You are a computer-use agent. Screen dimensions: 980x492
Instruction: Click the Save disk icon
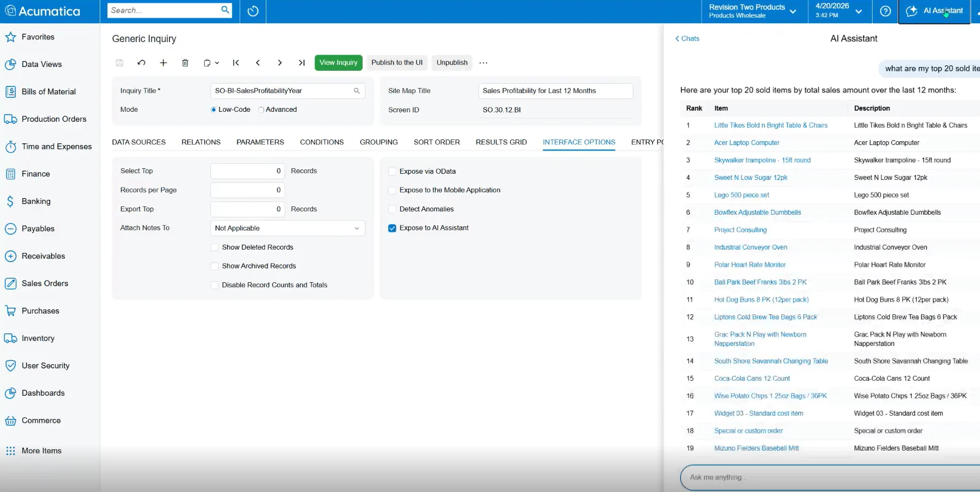point(120,63)
